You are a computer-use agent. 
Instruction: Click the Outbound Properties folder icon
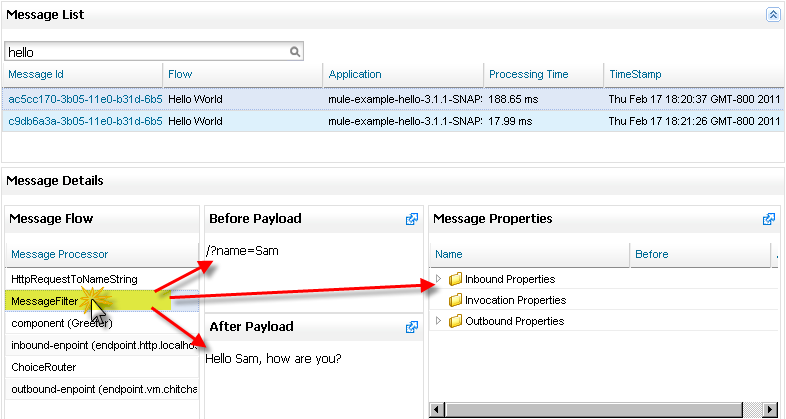click(455, 321)
